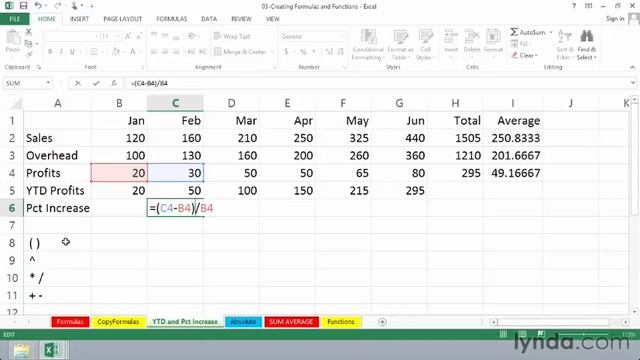Open File Explorer from the taskbar
The image size is (640, 360).
click(x=21, y=350)
